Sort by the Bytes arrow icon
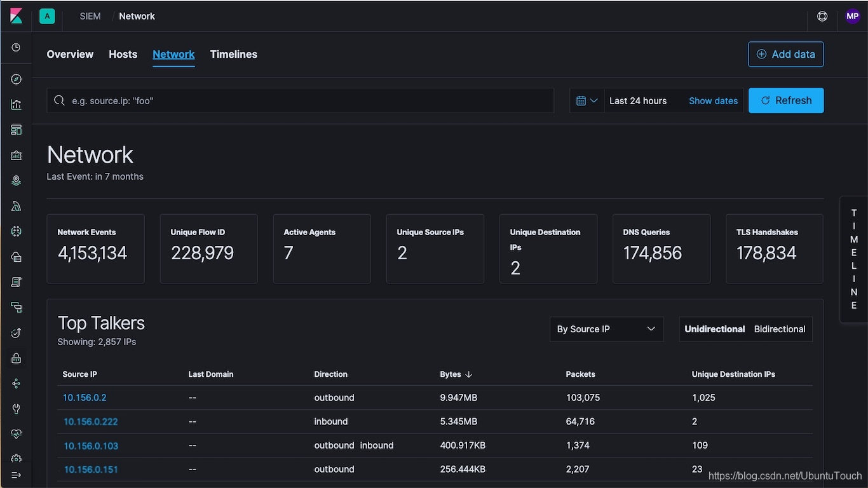Viewport: 868px width, 488px height. (x=469, y=374)
